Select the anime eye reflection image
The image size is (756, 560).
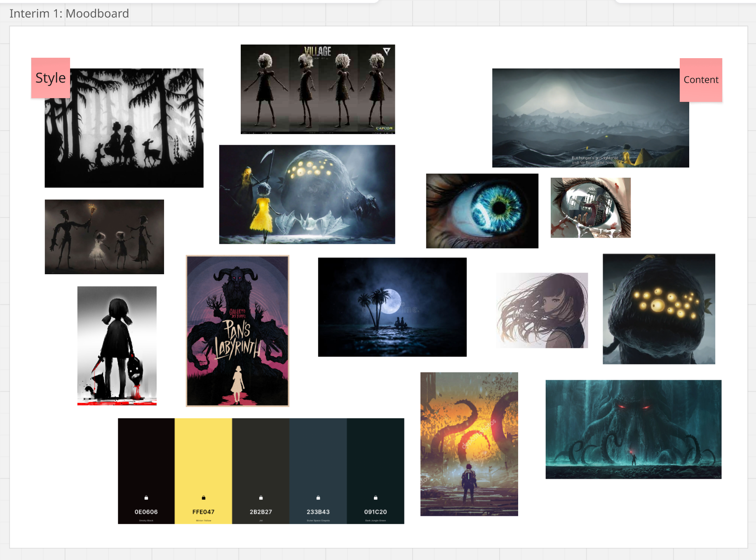pos(591,207)
